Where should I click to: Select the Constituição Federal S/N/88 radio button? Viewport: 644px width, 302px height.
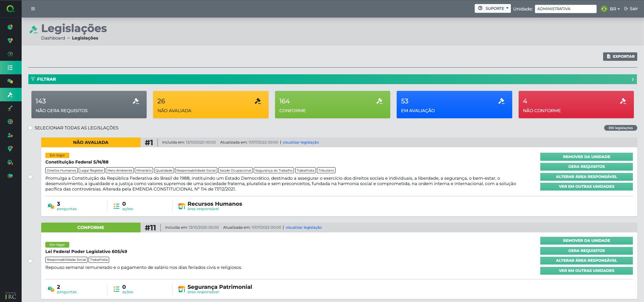30,177
